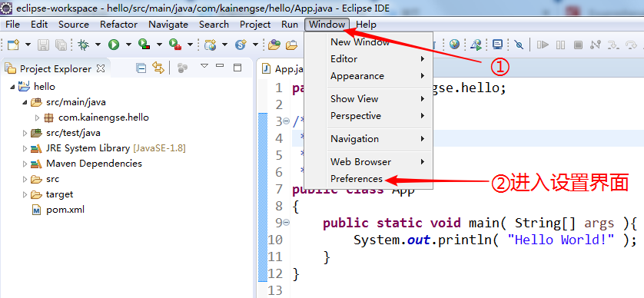Toggle Link with Editor in Project Explorer

pyautogui.click(x=158, y=68)
